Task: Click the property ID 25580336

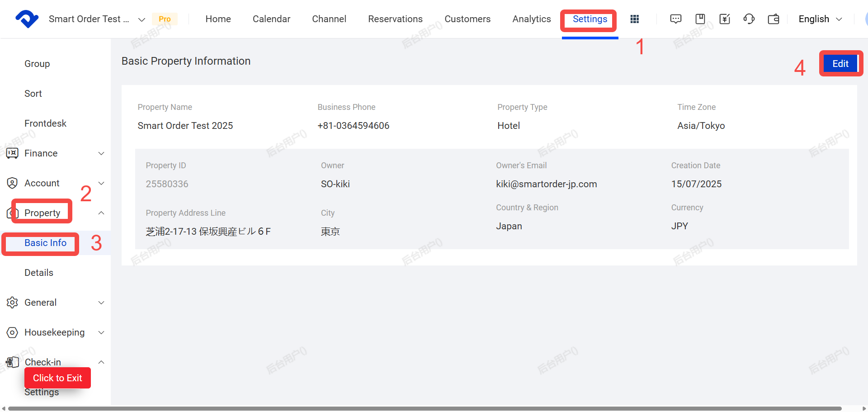Action: [x=167, y=184]
